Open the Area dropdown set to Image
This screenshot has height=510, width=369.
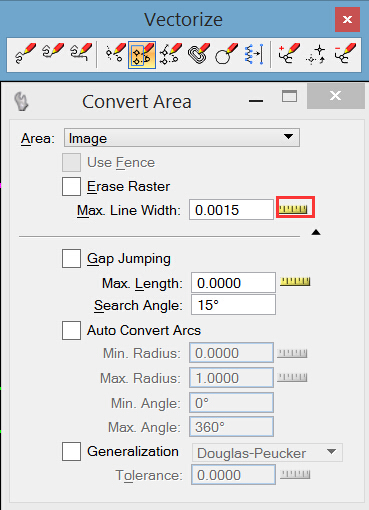pyautogui.click(x=182, y=138)
